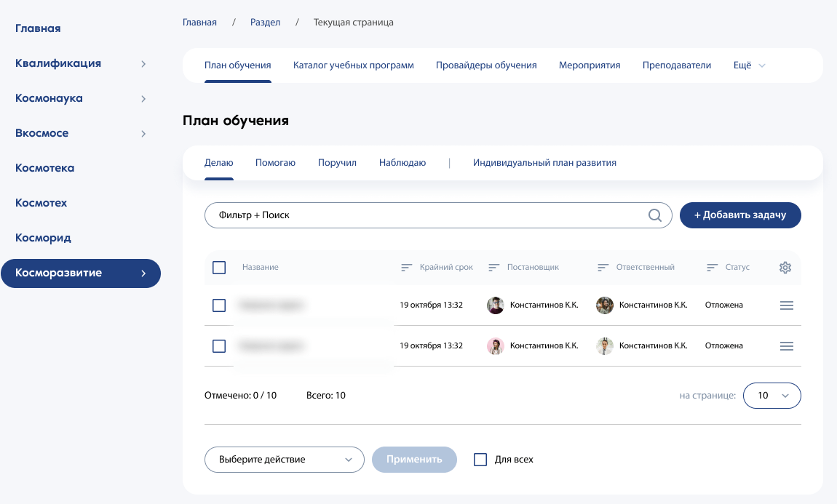Open Индивидуальный план развития tab
837x504 pixels.
[x=544, y=163]
